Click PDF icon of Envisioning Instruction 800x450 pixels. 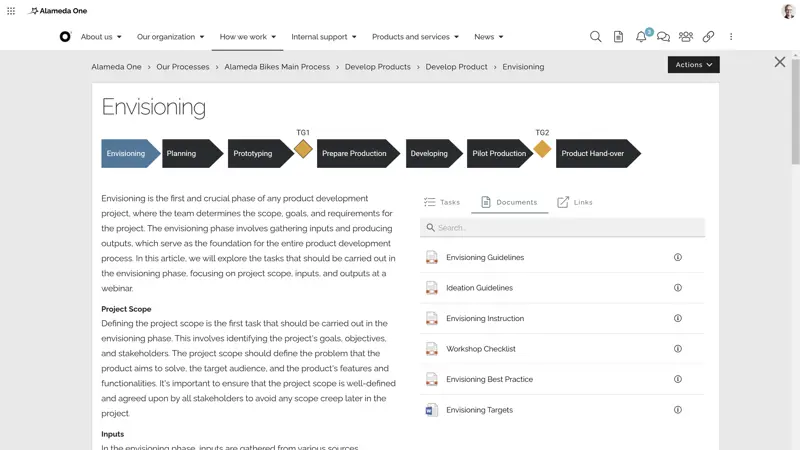(432, 318)
